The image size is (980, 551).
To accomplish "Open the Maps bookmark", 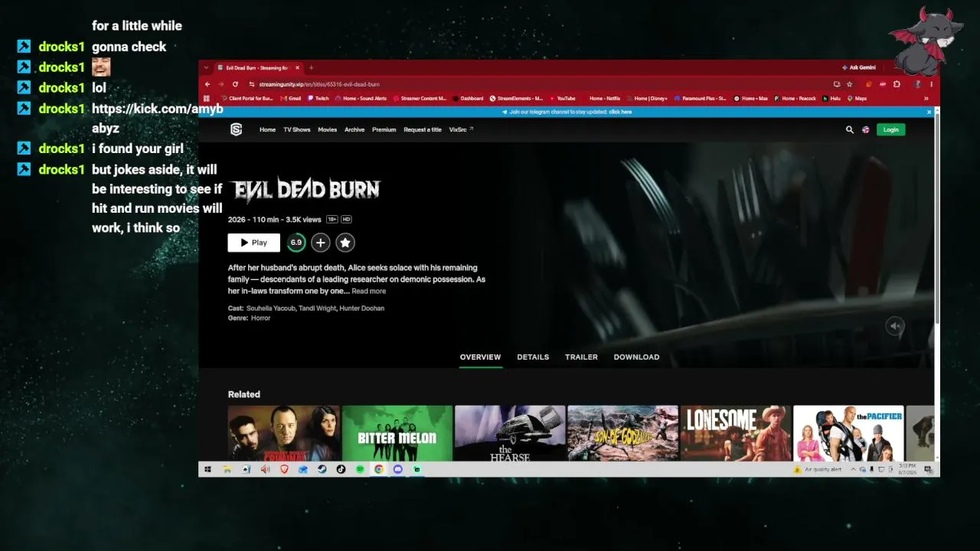I will pos(857,98).
